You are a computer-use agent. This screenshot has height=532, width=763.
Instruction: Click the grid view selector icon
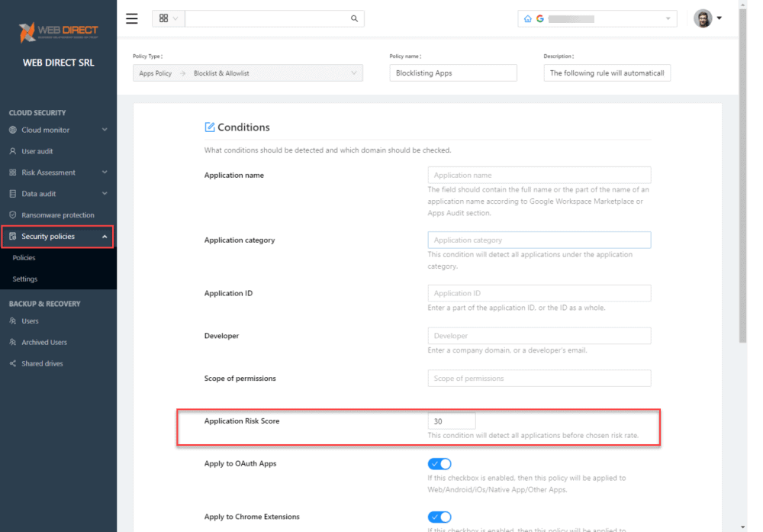pyautogui.click(x=164, y=18)
